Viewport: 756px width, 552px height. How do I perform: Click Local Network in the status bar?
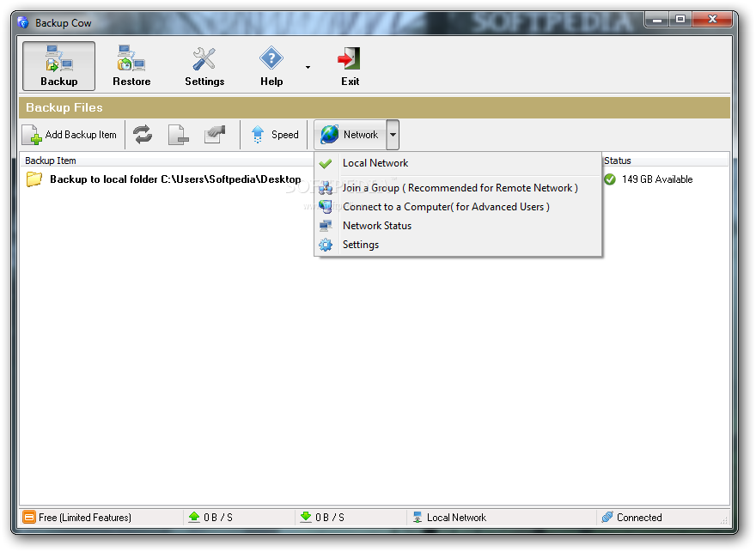point(456,518)
